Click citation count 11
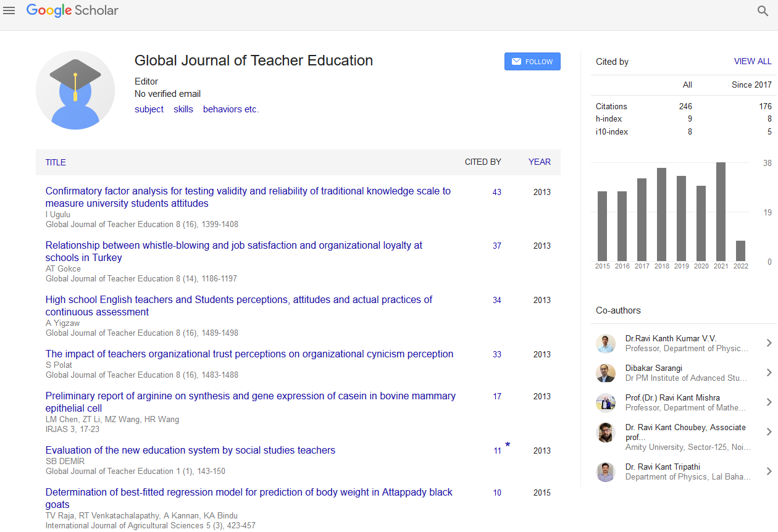This screenshot has width=778, height=532. coord(497,451)
